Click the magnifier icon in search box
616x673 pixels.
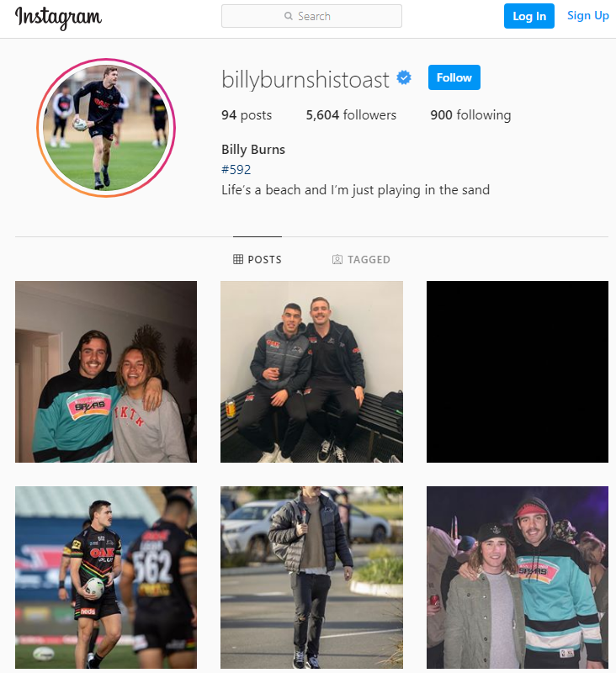click(289, 16)
